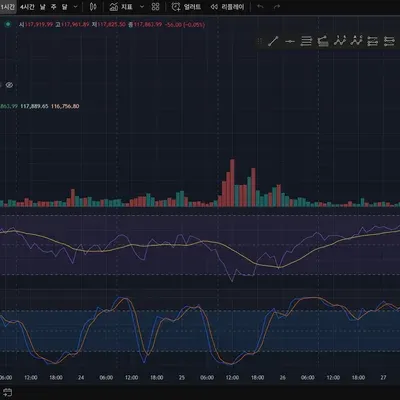Grab the favorites drawing toolbar handle

260,41
